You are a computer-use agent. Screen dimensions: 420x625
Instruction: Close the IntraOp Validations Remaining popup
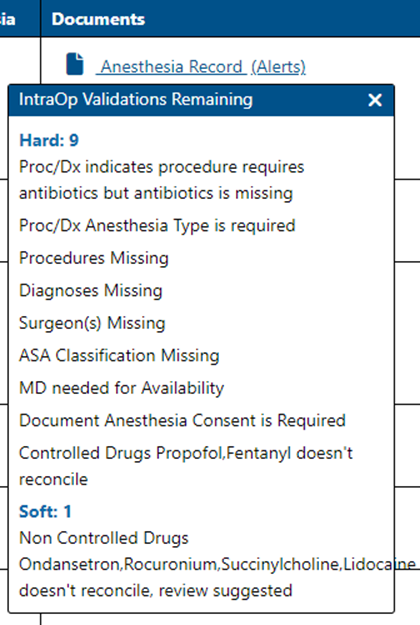(375, 100)
